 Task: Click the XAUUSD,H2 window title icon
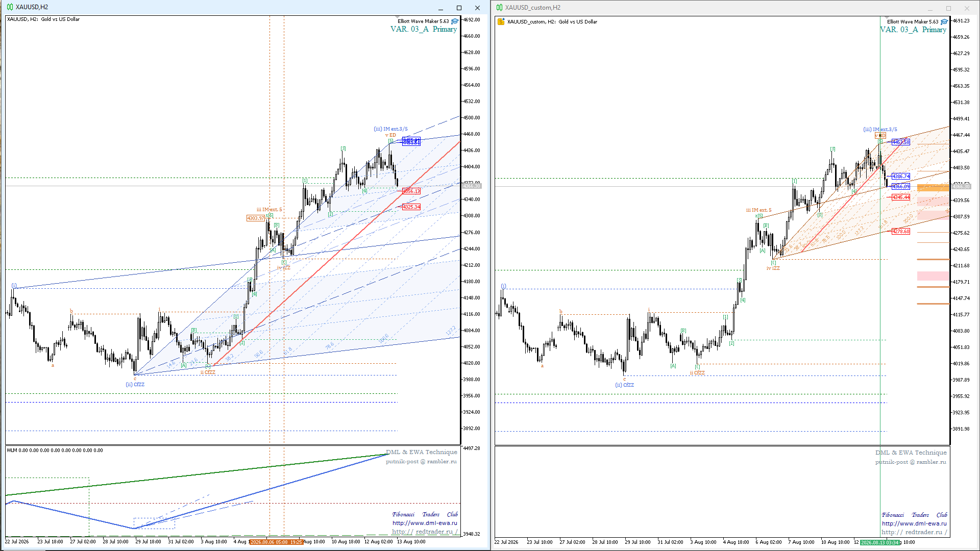point(10,7)
